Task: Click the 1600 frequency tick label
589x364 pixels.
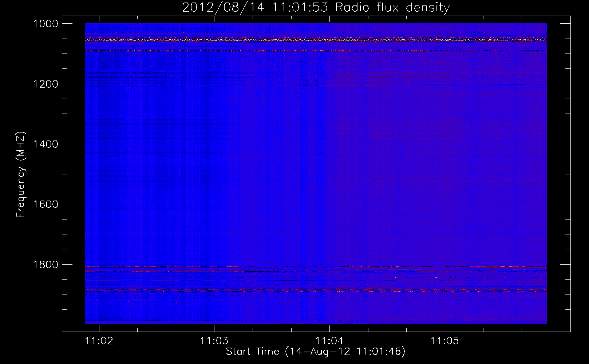Action: pyautogui.click(x=46, y=204)
